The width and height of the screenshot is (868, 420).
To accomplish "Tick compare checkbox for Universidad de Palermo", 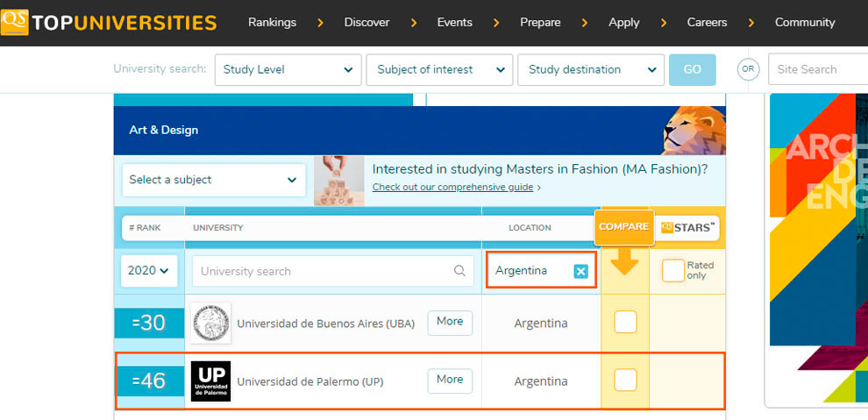I will tap(625, 381).
